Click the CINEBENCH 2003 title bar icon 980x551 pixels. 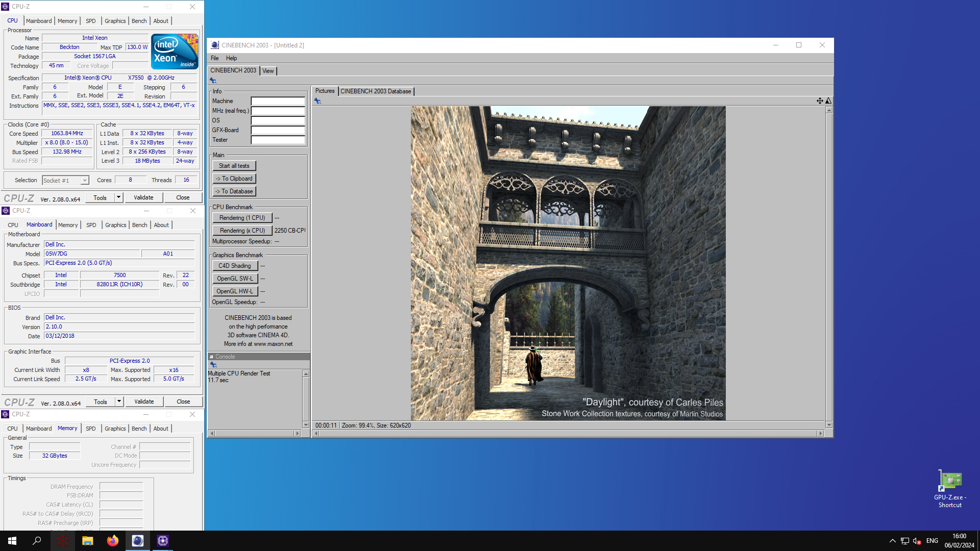pos(215,45)
